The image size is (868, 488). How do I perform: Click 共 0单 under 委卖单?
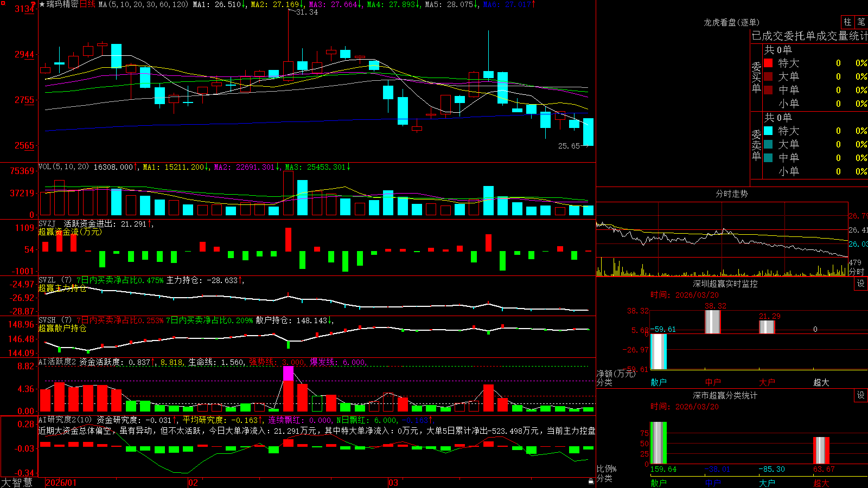point(778,118)
